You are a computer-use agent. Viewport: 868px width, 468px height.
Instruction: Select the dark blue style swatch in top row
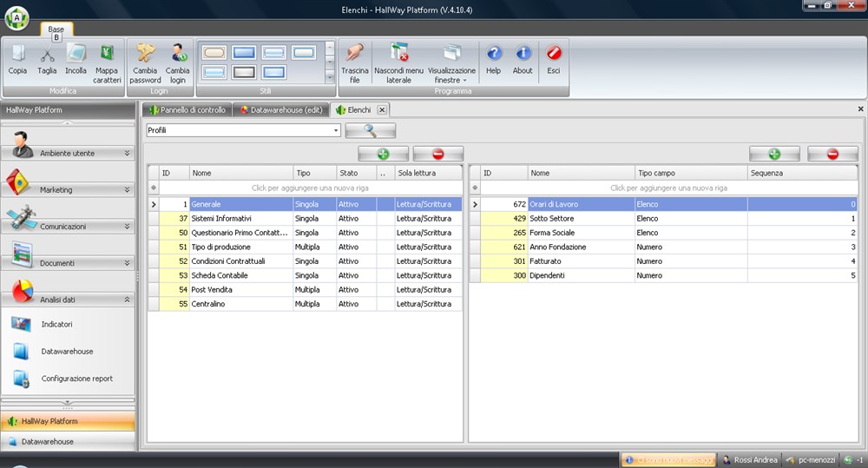tap(244, 53)
